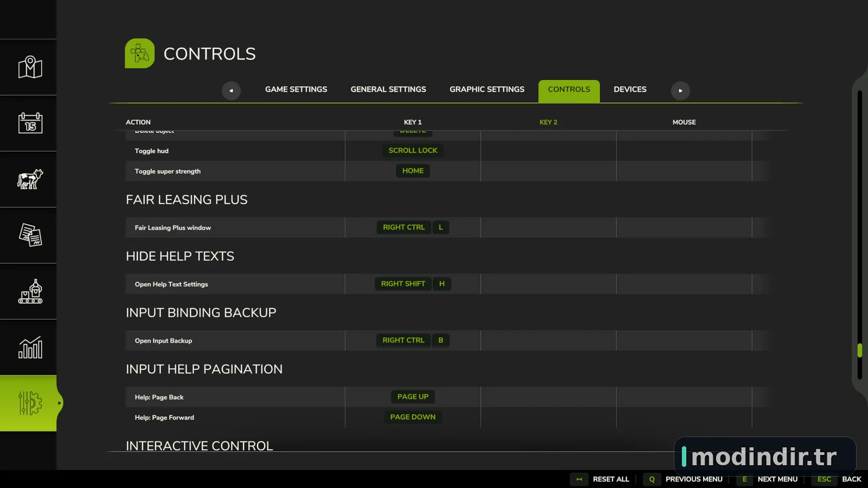
Task: Click the Previous Menu button
Action: click(694, 479)
